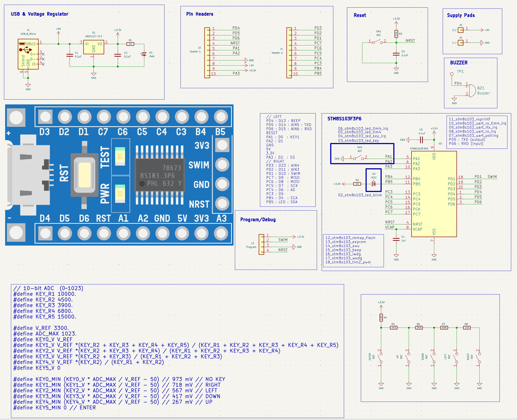Click the RST button on board image
The height and width of the screenshot is (420, 517).
pos(84,175)
